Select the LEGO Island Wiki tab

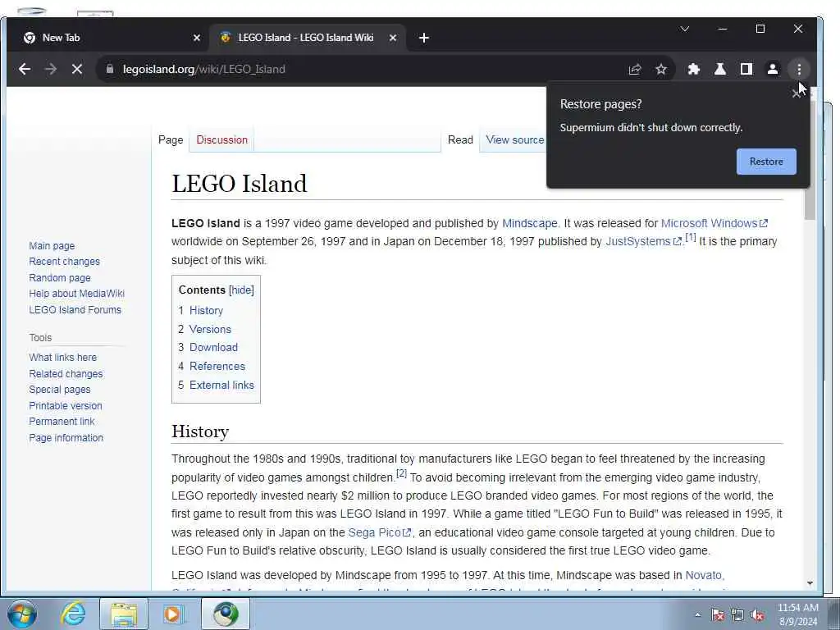pyautogui.click(x=307, y=38)
